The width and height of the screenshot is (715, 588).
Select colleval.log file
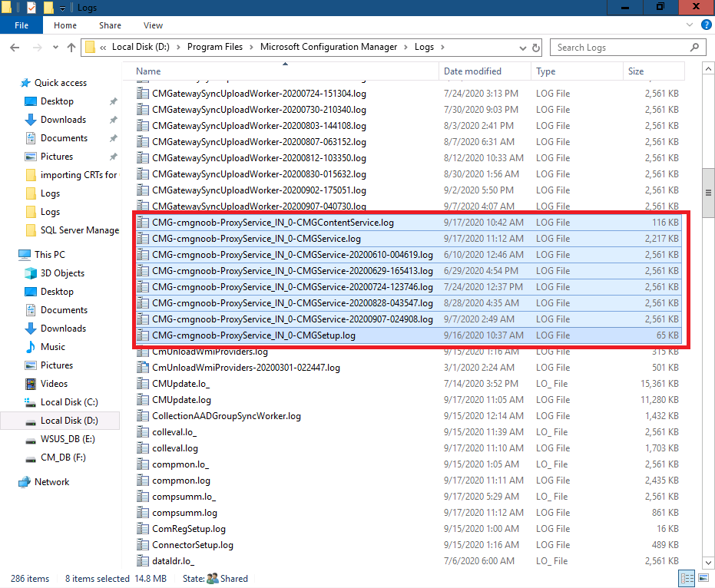coord(175,448)
